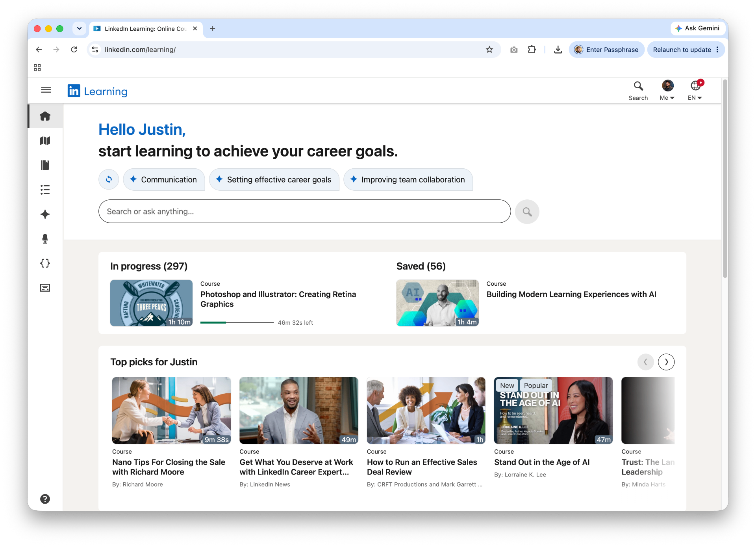The height and width of the screenshot is (547, 756).
Task: Open the curly braces coding sidebar icon
Action: [45, 263]
